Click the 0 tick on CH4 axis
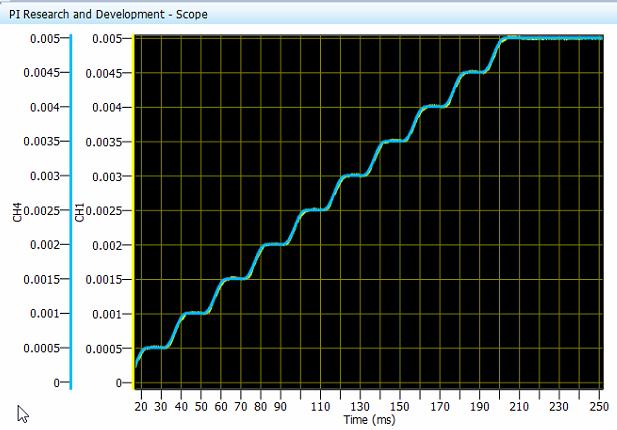 (x=56, y=383)
